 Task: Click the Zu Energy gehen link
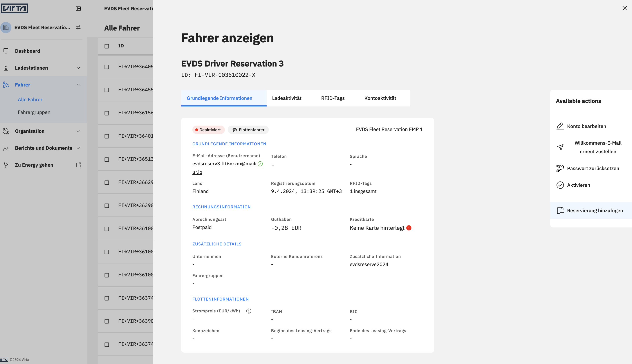(x=34, y=165)
